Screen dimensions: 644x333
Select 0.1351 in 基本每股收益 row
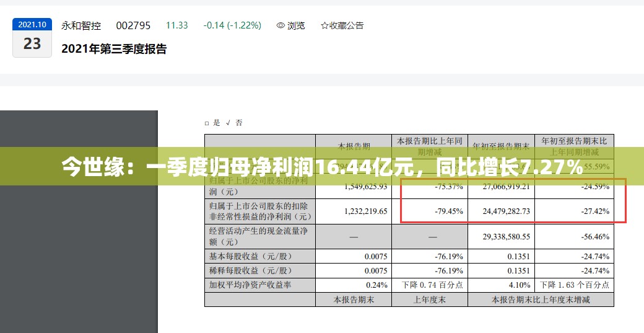[518, 257]
